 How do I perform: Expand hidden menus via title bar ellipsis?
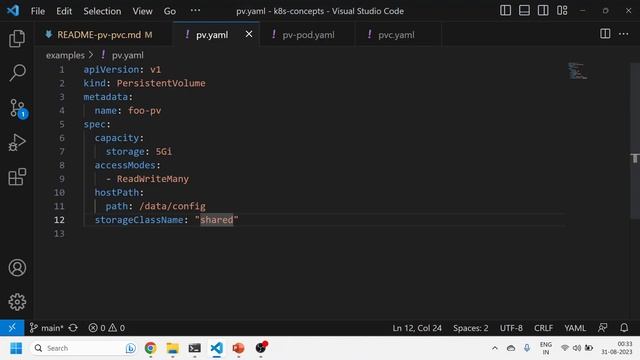point(195,11)
